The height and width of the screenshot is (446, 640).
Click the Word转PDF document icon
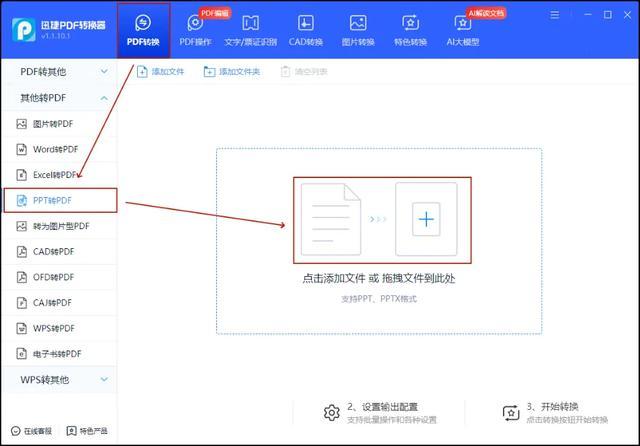(x=22, y=149)
